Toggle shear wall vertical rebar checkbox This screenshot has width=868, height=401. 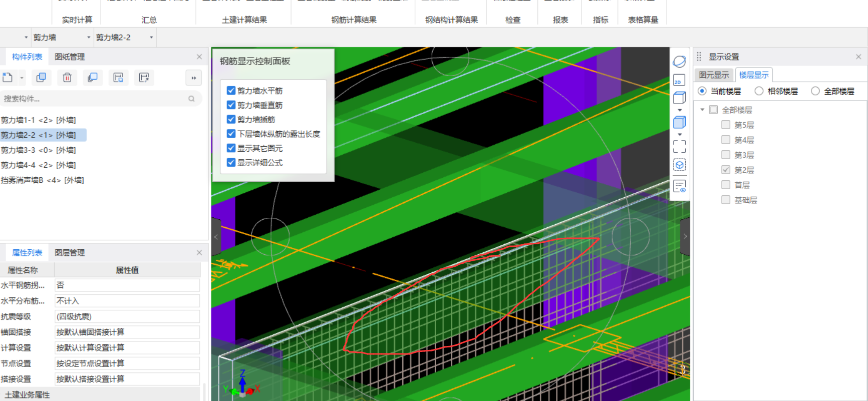point(231,105)
